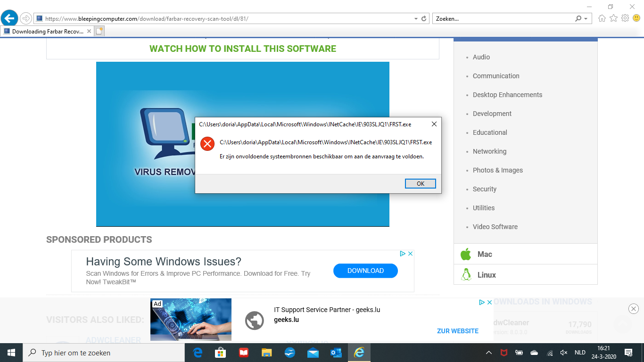This screenshot has width=644, height=362.
Task: Click the magnifier search icon in Zoeken box
Action: (x=578, y=19)
